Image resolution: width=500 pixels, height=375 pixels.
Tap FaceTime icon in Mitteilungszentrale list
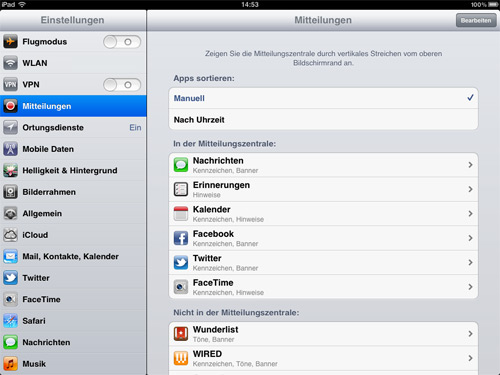(181, 287)
